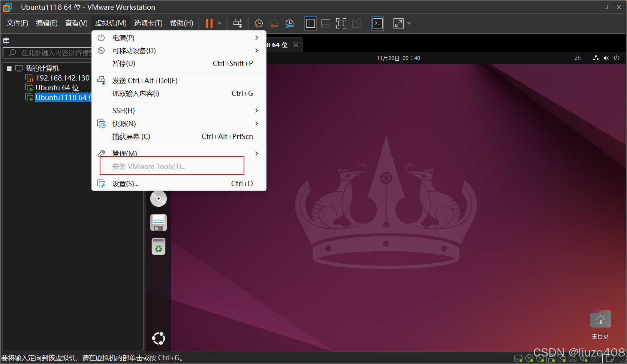Open the 选项卡(T) menu
This screenshot has width=627, height=364.
point(148,23)
